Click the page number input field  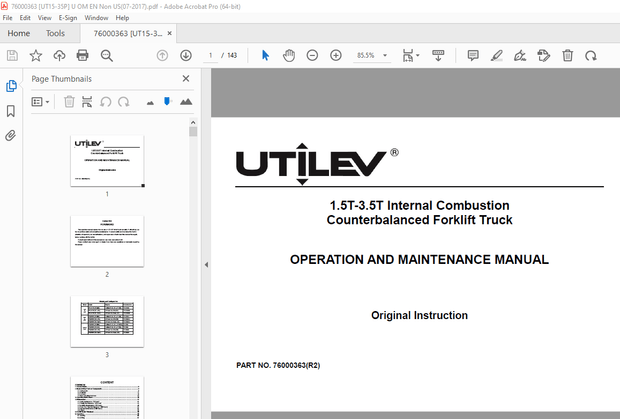[210, 56]
